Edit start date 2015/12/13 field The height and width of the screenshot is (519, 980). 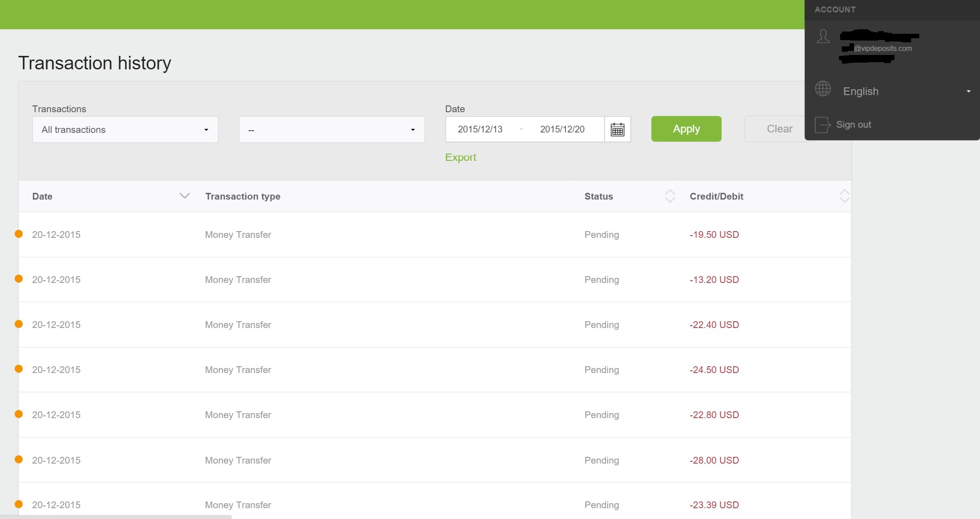(x=480, y=129)
